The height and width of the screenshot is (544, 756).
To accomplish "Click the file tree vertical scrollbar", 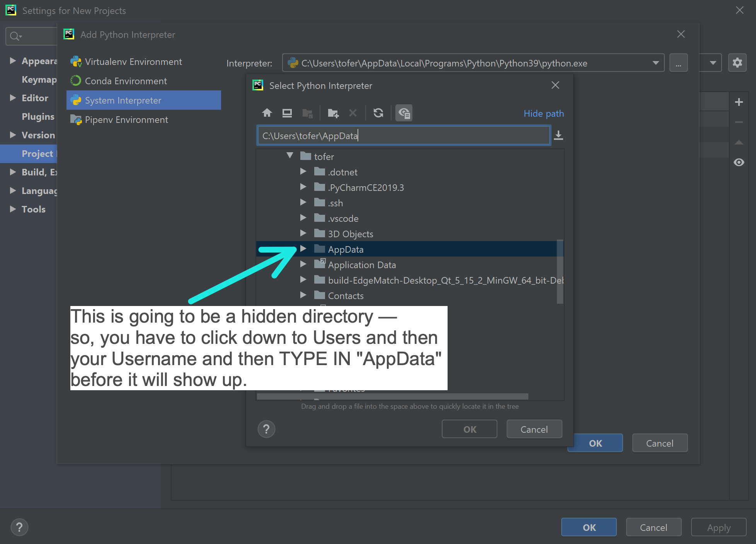I will (560, 272).
